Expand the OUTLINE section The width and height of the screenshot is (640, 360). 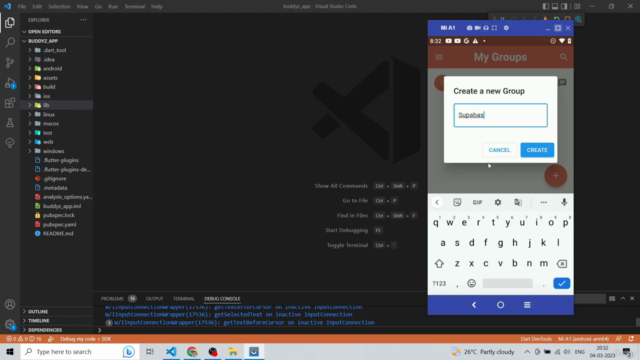coord(57,311)
